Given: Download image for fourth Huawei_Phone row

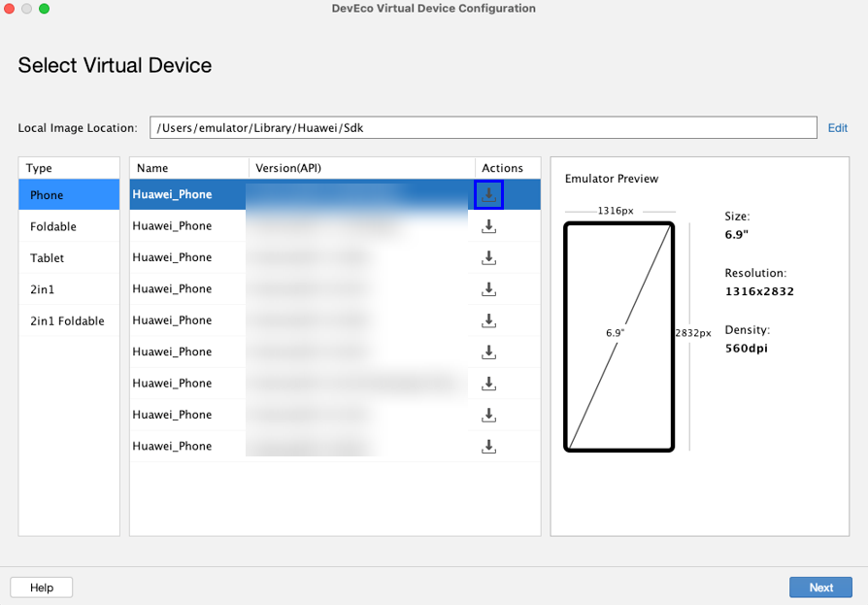Looking at the screenshot, I should (x=488, y=289).
